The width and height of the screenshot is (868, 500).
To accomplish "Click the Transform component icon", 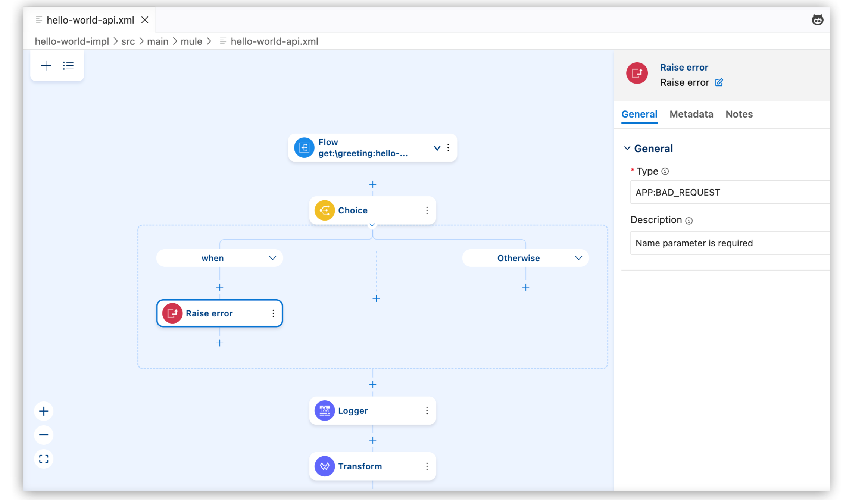I will tap(325, 466).
